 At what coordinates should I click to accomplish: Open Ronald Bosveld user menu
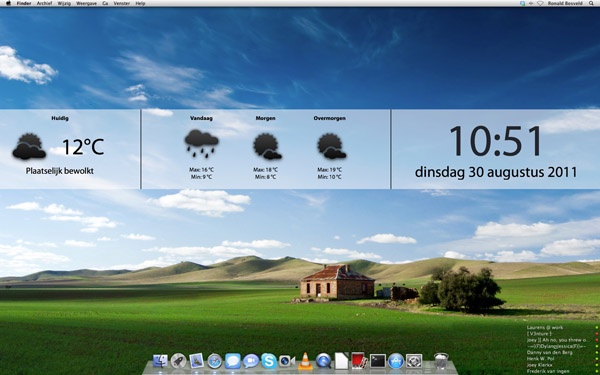[565, 3]
